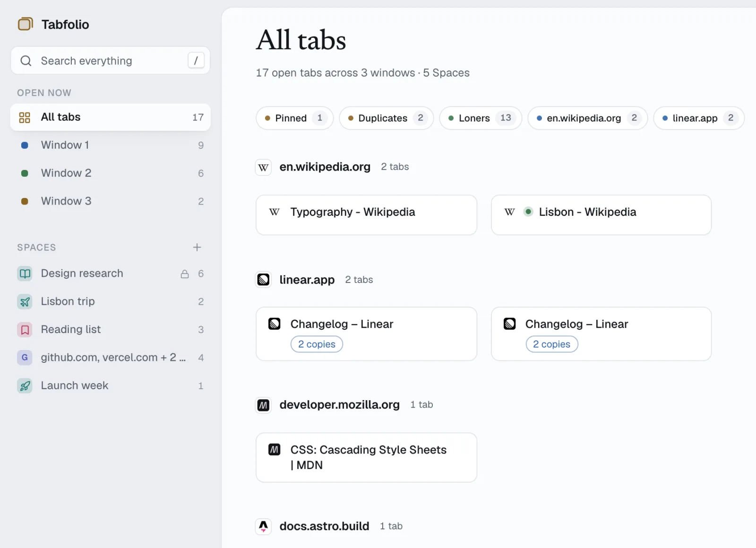Image resolution: width=756 pixels, height=548 pixels.
Task: Open the github.com, vercel.com space
Action: click(x=111, y=358)
